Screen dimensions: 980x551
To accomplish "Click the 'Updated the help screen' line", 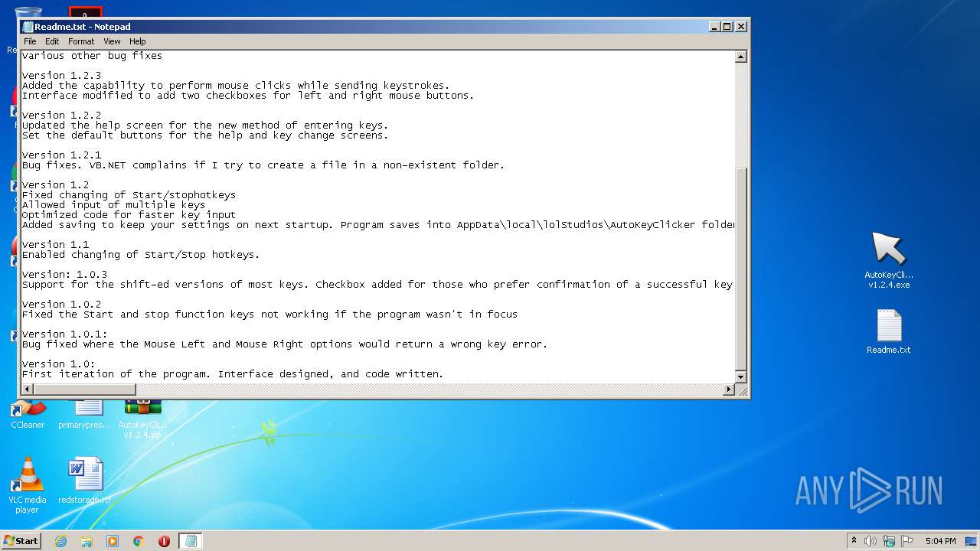I will tap(205, 125).
